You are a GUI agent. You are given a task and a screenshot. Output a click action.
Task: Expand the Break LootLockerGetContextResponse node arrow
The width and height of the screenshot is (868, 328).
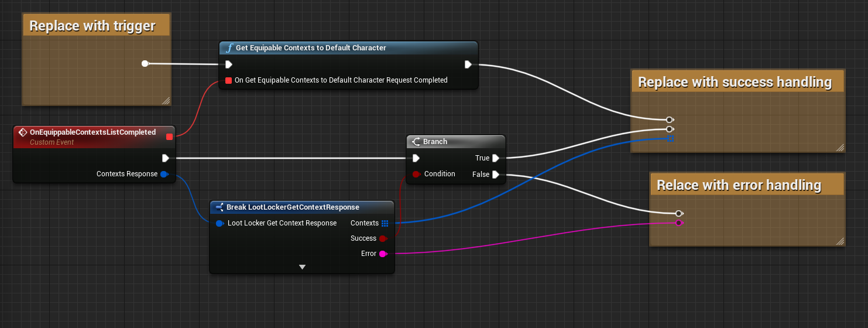coord(302,267)
